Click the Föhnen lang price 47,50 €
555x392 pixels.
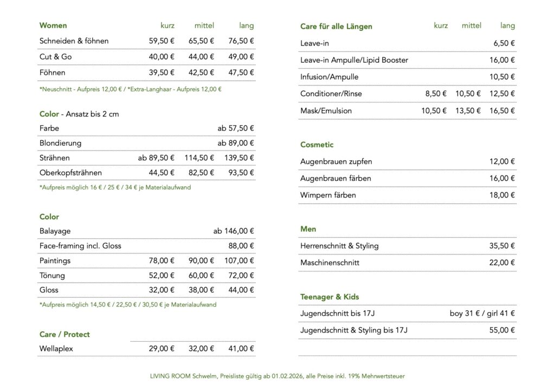pos(241,72)
